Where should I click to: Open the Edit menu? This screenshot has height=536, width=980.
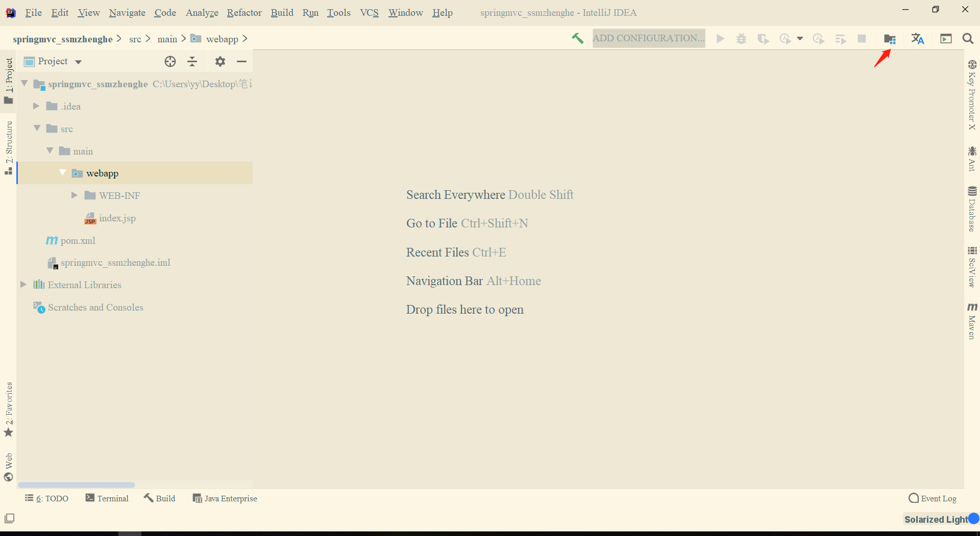click(x=60, y=13)
